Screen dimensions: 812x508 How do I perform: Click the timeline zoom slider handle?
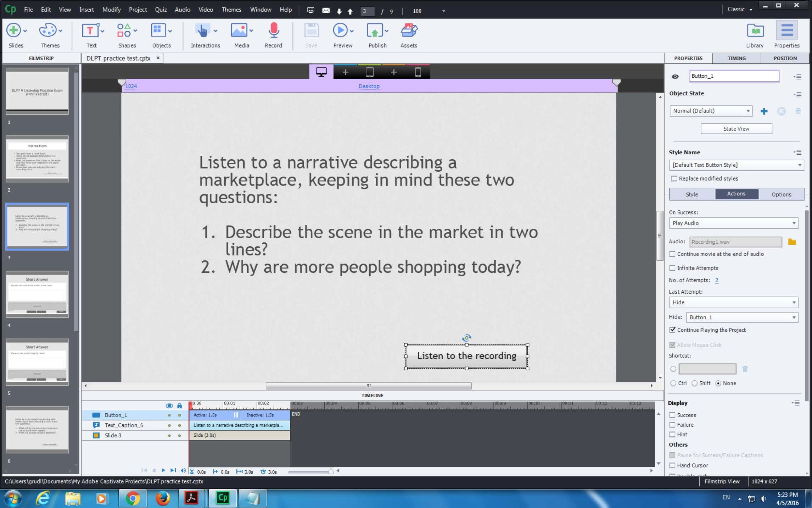point(330,471)
